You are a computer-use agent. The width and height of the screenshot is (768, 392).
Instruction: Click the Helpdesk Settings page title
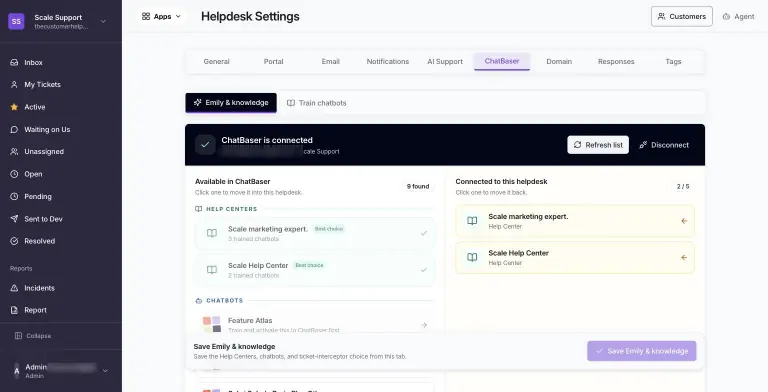(x=250, y=16)
